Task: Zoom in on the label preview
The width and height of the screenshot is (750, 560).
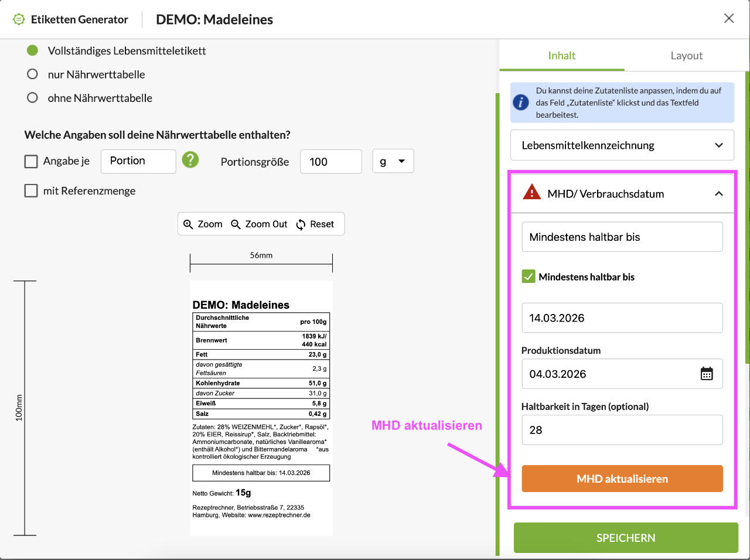Action: click(203, 224)
